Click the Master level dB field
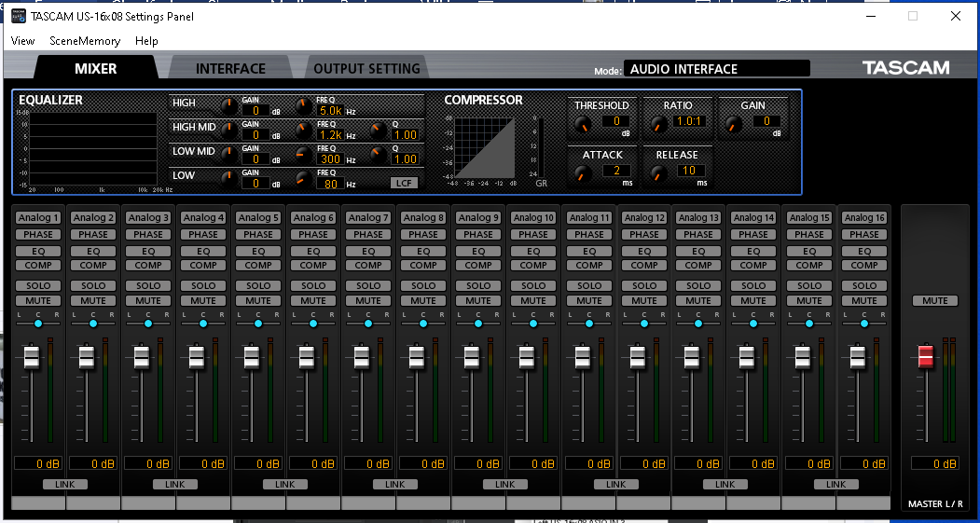The height and width of the screenshot is (523, 980). tap(935, 463)
